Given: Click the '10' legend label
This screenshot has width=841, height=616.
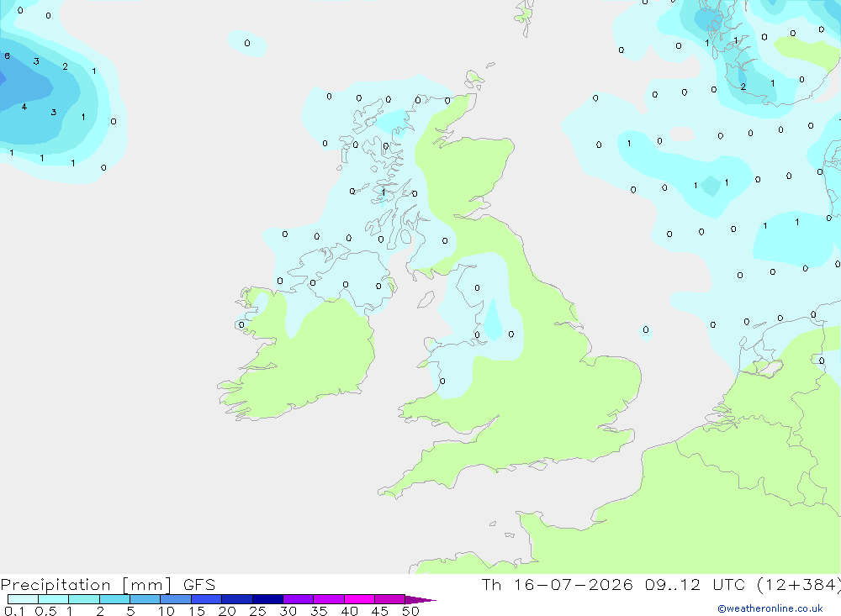Looking at the screenshot, I should tap(166, 611).
